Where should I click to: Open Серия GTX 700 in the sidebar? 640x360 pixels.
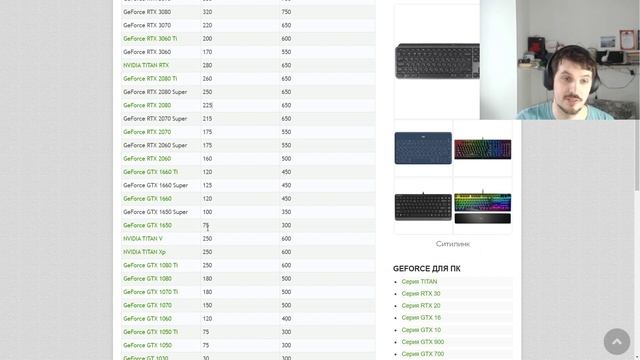click(423, 354)
